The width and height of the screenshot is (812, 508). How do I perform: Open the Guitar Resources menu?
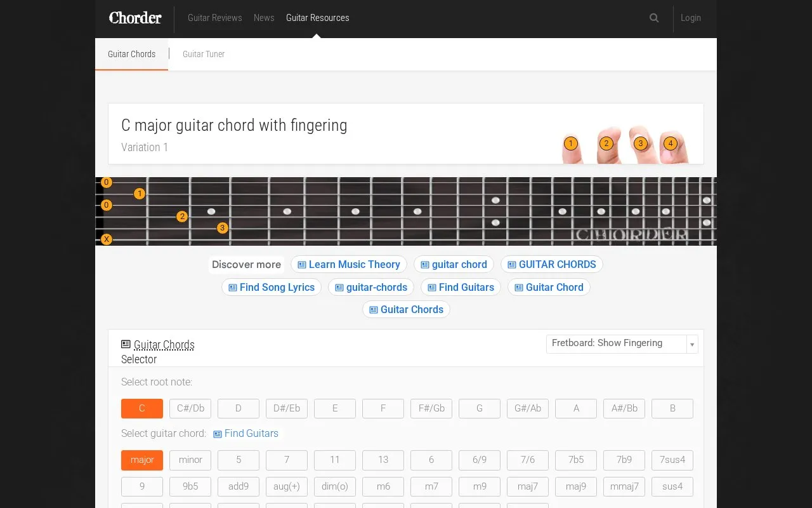[318, 18]
